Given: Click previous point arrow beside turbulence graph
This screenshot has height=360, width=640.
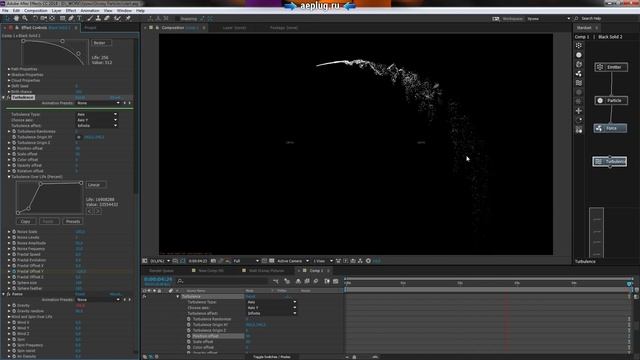Looking at the screenshot, I should pyautogui.click(x=89, y=211).
